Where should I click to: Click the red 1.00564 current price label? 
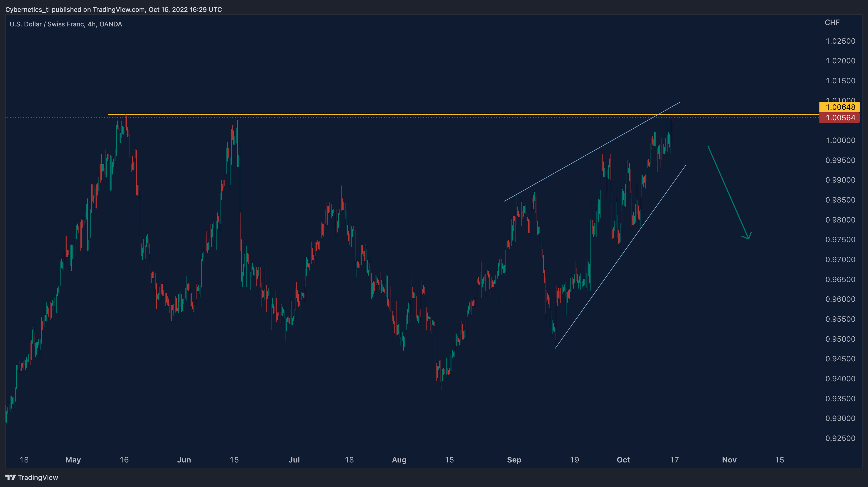pos(839,118)
